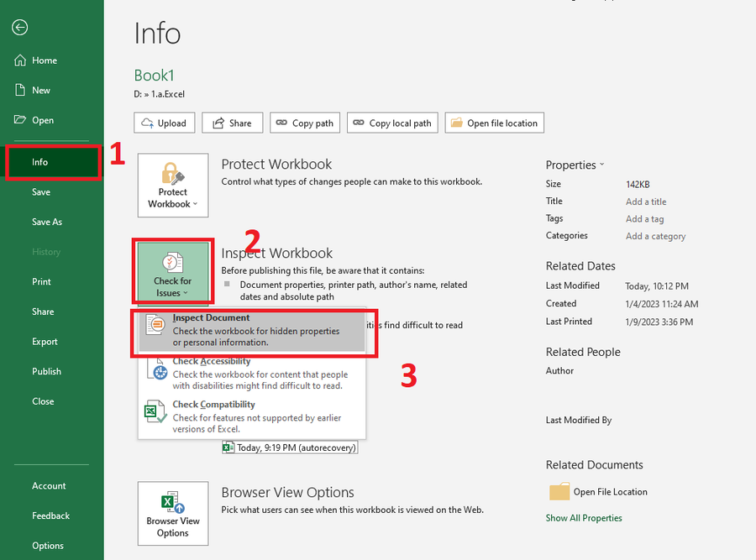Image resolution: width=756 pixels, height=560 pixels.
Task: Open File Location under Related Documents
Action: coord(610,492)
